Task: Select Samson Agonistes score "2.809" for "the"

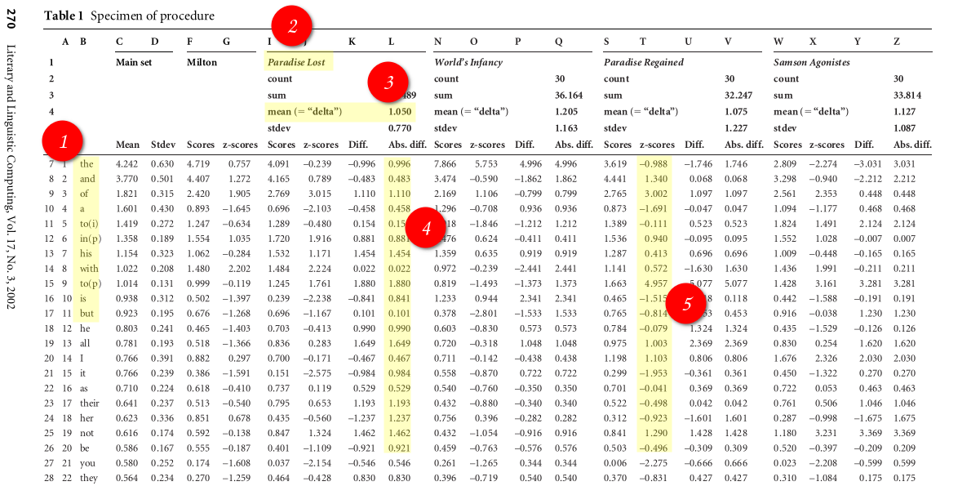Action: pyautogui.click(x=785, y=163)
